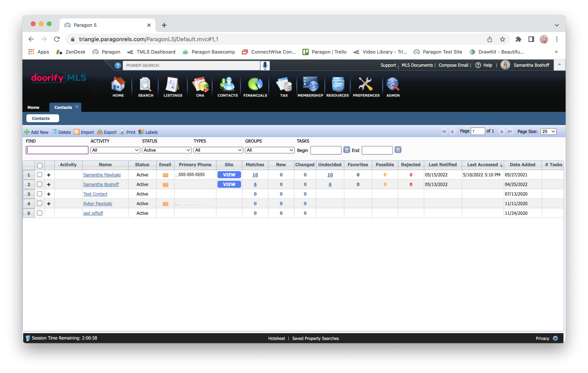
Task: Open the Types filter dropdown
Action: pyautogui.click(x=218, y=150)
